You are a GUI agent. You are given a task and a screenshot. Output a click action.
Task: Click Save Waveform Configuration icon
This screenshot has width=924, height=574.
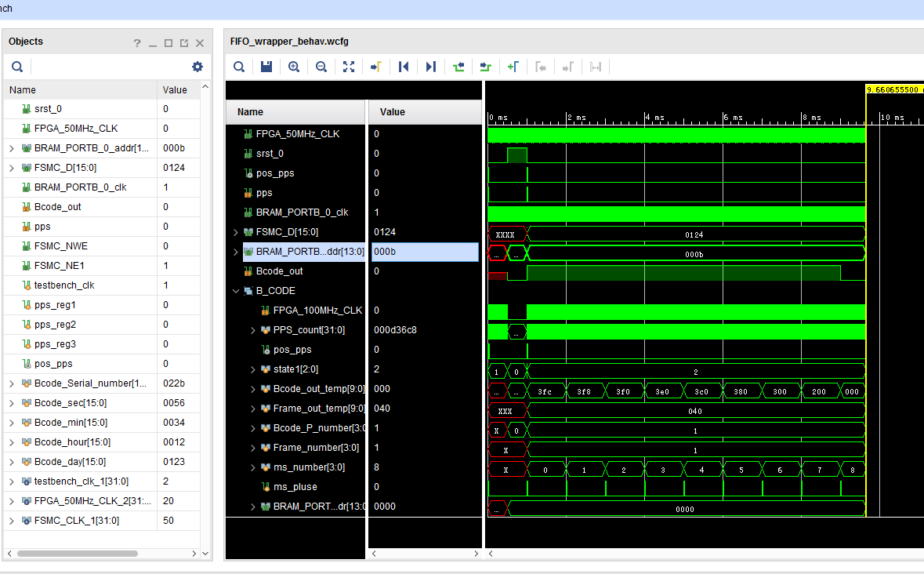click(x=266, y=67)
